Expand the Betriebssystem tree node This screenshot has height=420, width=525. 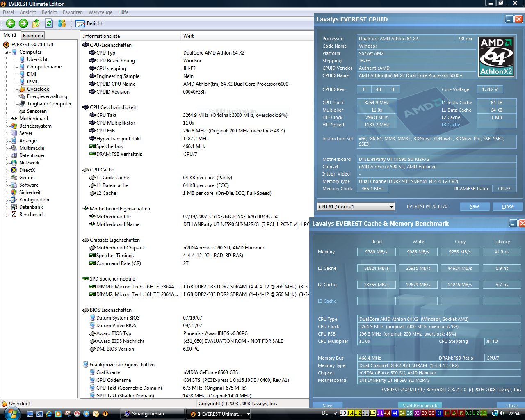pyautogui.click(x=7, y=126)
